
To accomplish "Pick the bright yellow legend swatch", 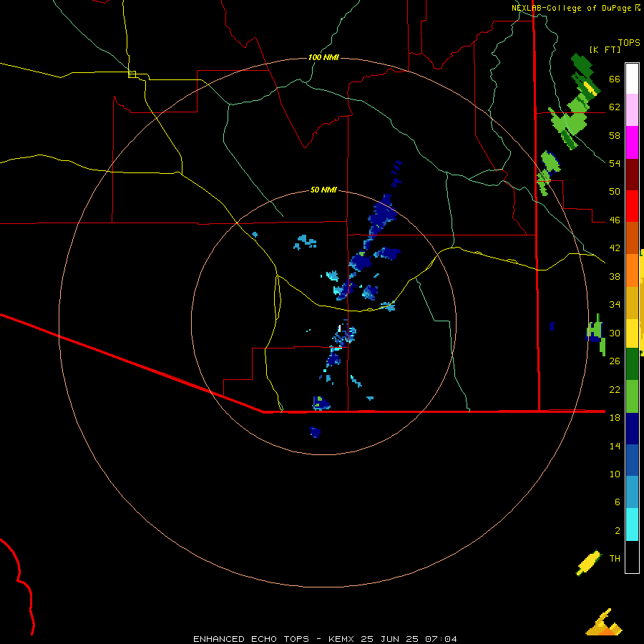I will coord(632,333).
